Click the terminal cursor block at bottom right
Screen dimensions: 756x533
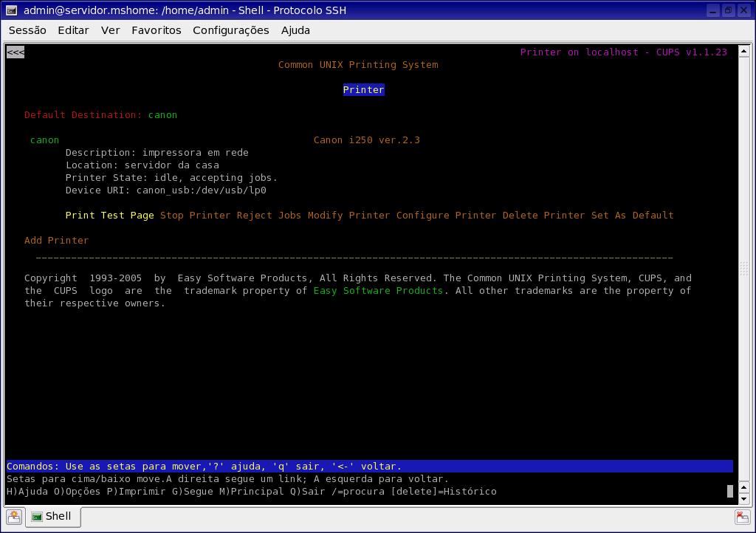coord(730,491)
